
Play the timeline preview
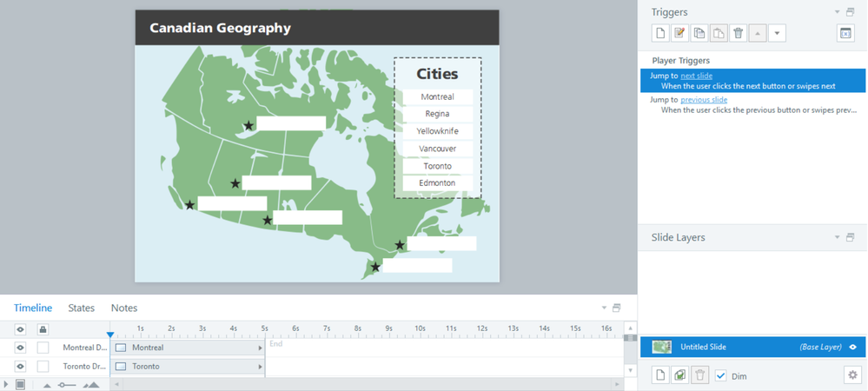click(6, 384)
